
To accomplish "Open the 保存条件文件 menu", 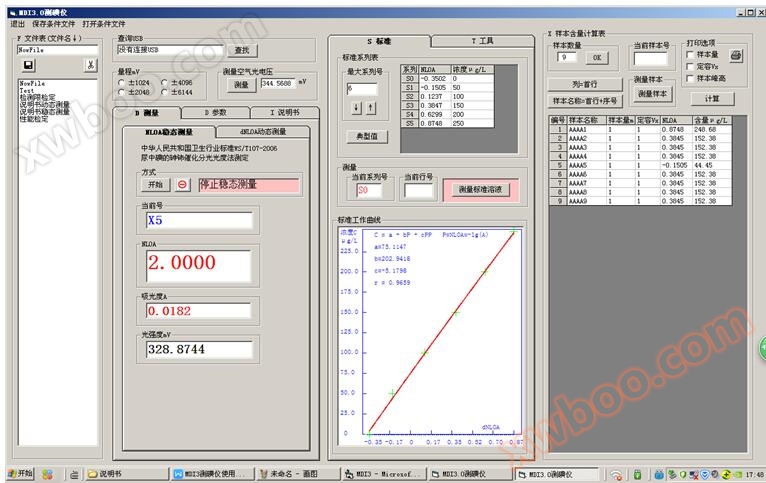I will click(53, 23).
